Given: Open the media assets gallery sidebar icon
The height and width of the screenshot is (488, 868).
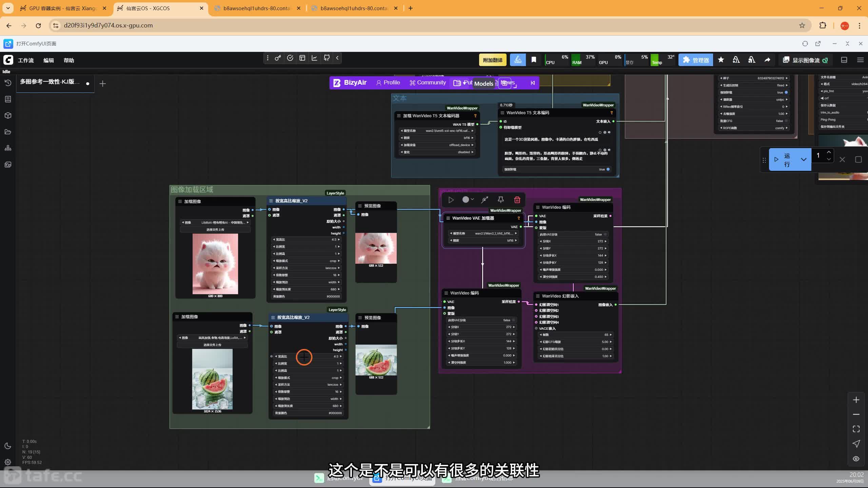Looking at the screenshot, I should pos(8,164).
